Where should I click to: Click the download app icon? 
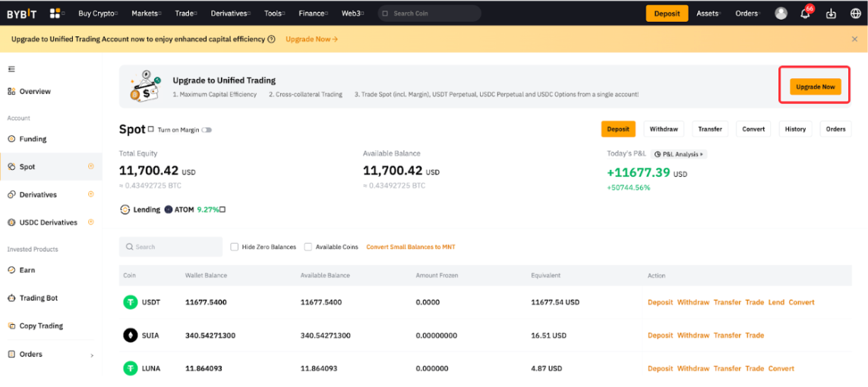[831, 14]
